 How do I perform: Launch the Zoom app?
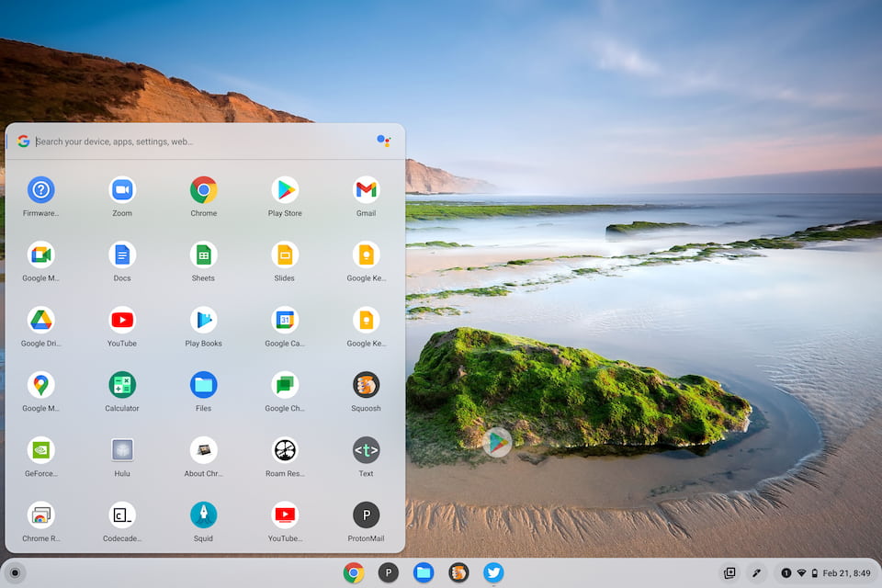tap(122, 190)
